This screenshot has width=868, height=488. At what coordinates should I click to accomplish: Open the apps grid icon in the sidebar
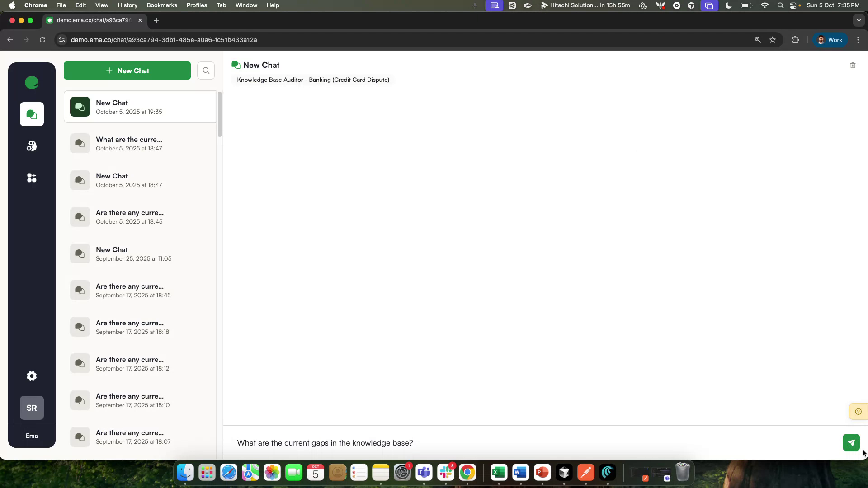(x=31, y=178)
